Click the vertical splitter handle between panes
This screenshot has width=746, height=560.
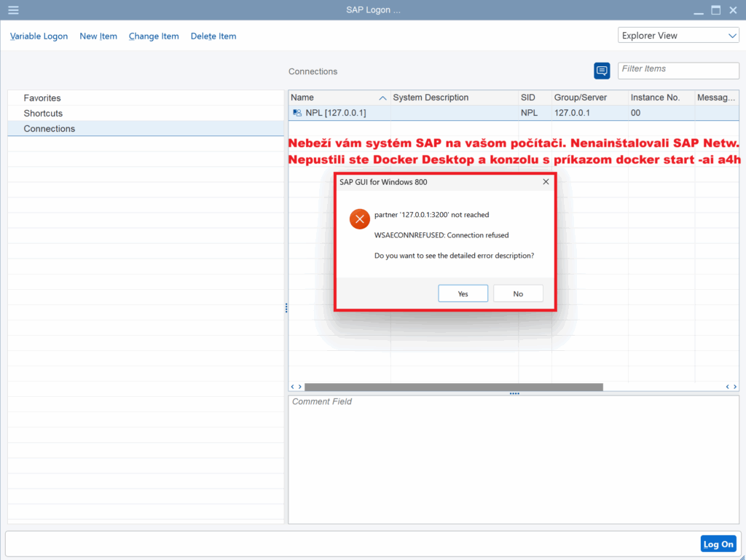(286, 308)
